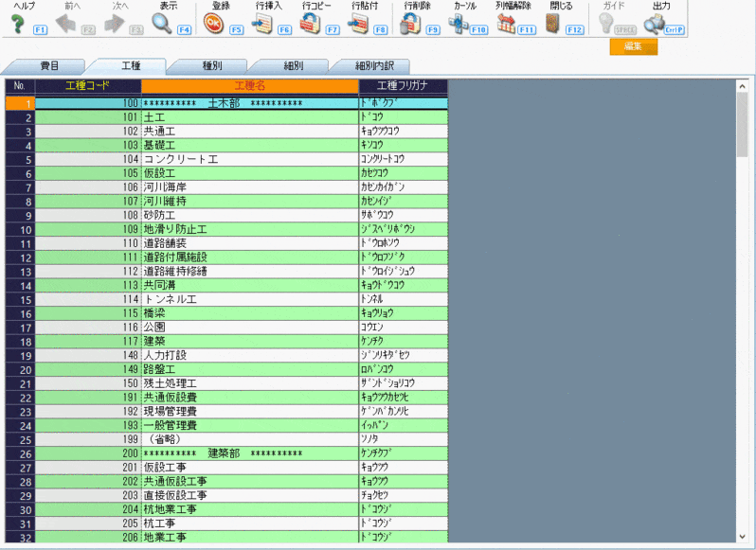Select the 一般管理費 name cell
Screen dimensions: 756x550
250,425
